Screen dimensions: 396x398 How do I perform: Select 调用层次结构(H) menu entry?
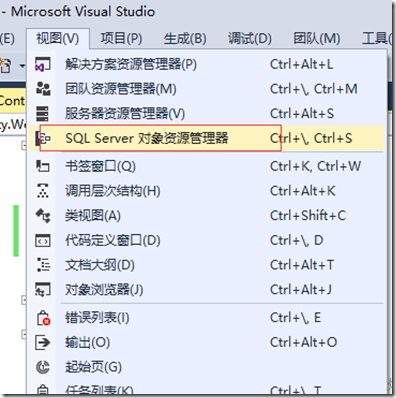[x=207, y=191]
